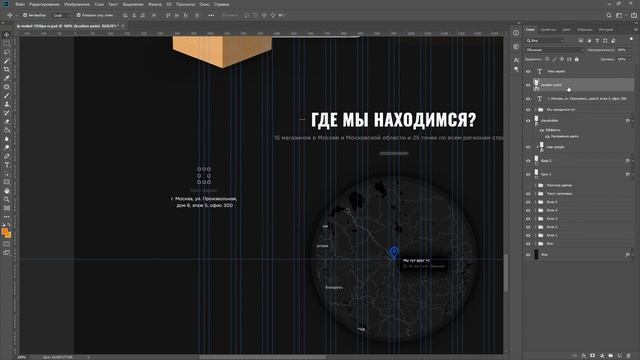The width and height of the screenshot is (640, 360).
Task: Close the open document tab
Action: [x=123, y=26]
